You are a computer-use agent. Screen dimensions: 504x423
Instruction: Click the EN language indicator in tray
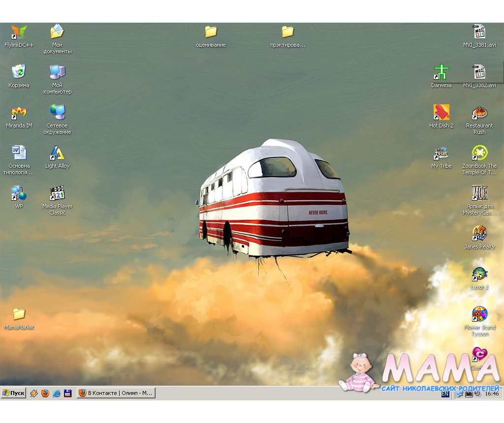445,394
